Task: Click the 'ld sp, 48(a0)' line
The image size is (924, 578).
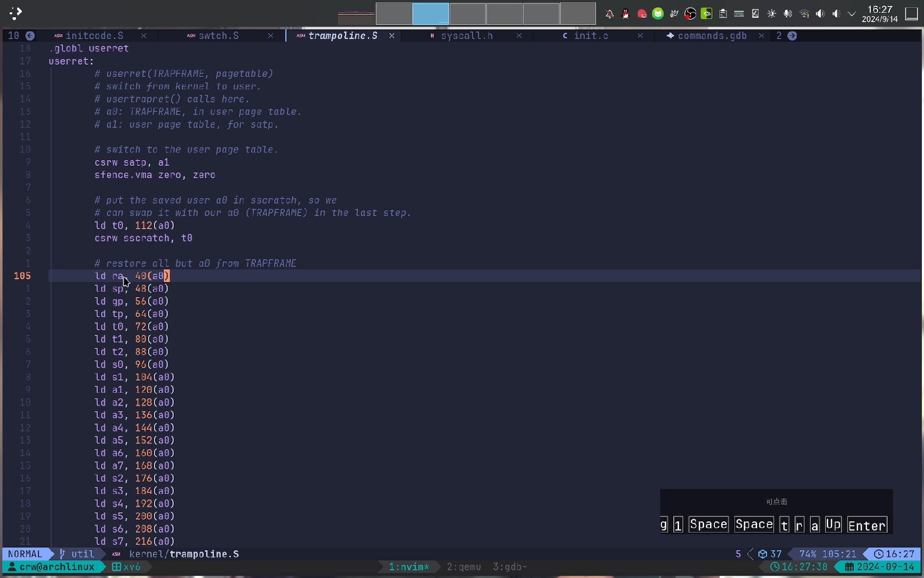Action: click(x=132, y=288)
